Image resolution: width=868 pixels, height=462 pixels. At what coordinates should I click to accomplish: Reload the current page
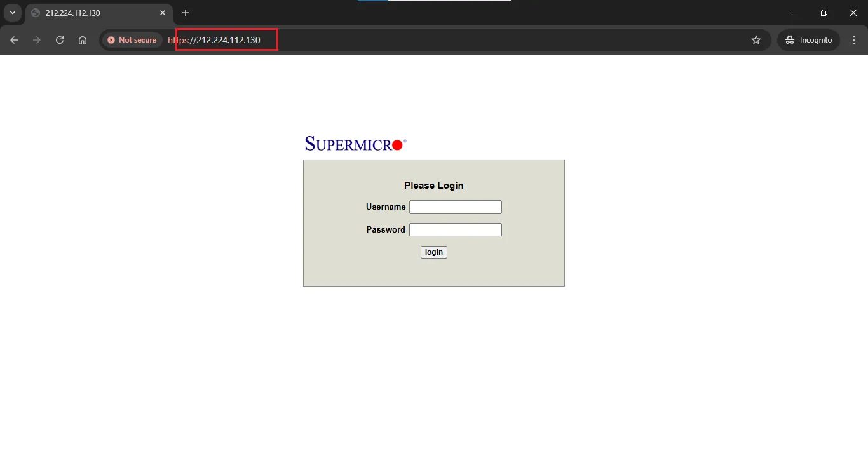pyautogui.click(x=60, y=40)
